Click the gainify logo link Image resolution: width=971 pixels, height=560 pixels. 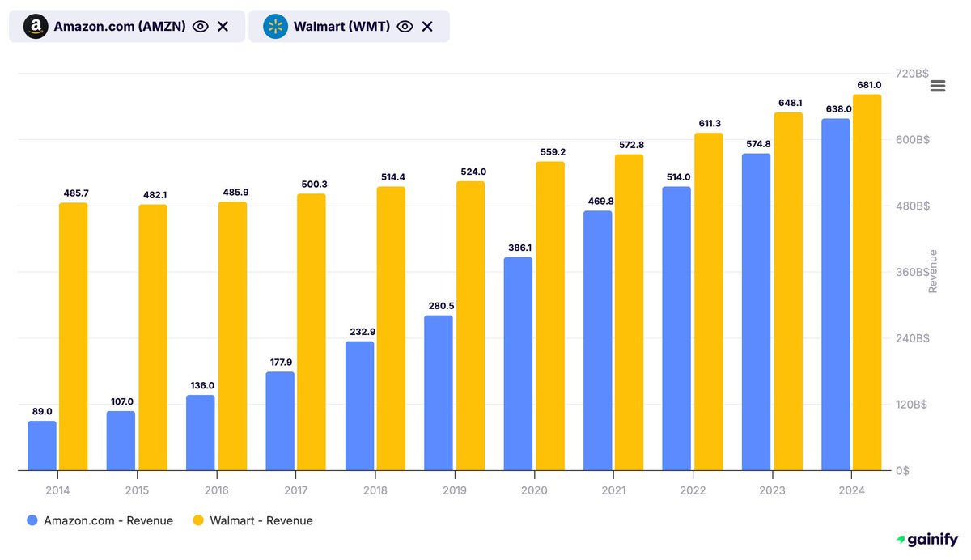click(927, 539)
